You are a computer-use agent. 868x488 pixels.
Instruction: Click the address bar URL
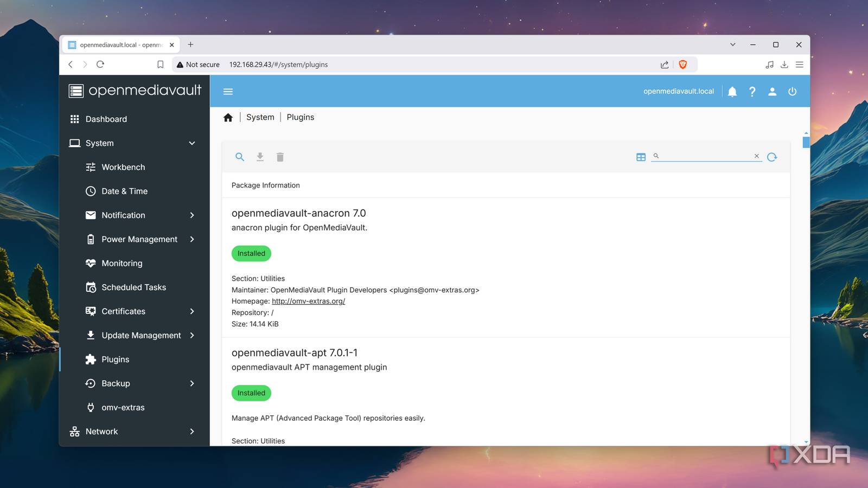pos(279,65)
